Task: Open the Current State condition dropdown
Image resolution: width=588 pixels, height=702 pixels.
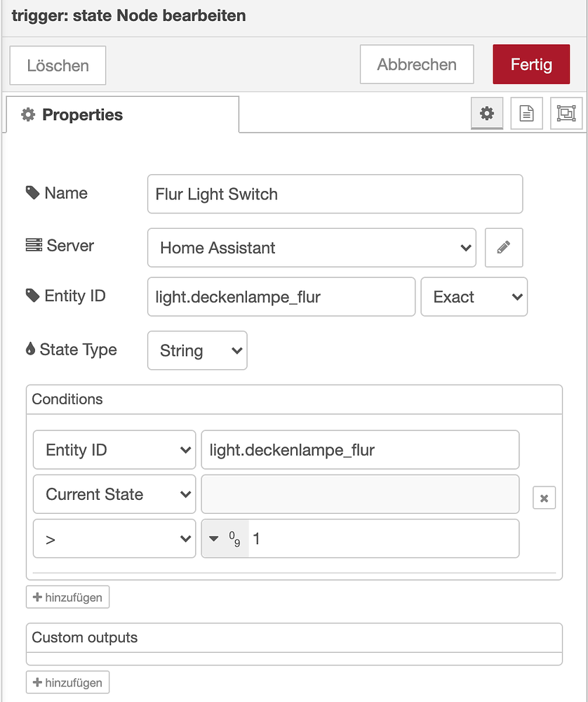Action: click(114, 494)
